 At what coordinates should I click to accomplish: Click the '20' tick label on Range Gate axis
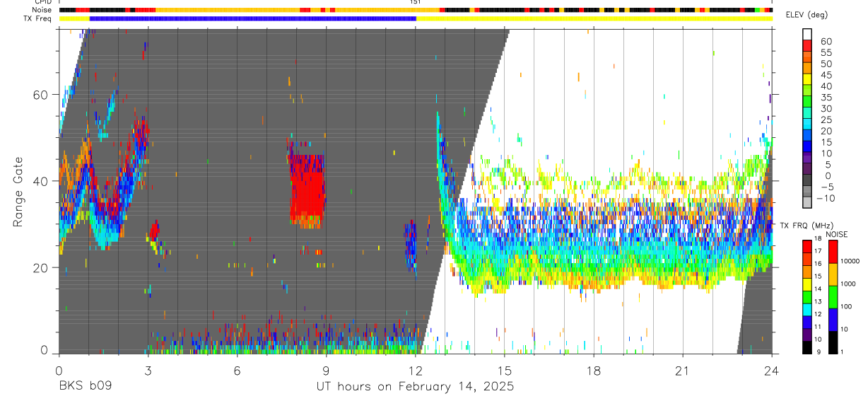click(42, 267)
